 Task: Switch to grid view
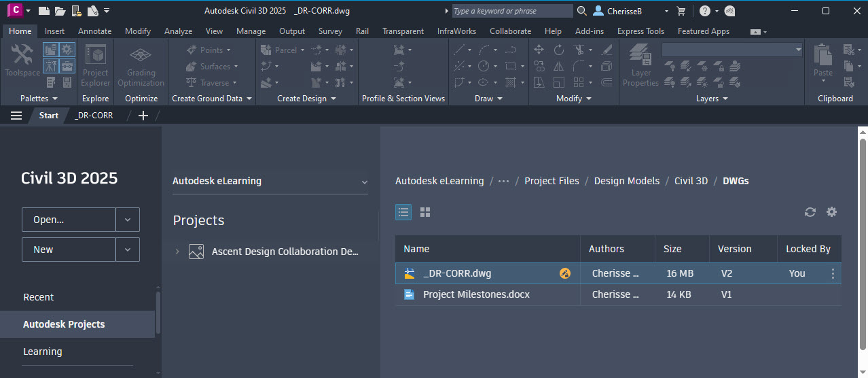(x=425, y=212)
